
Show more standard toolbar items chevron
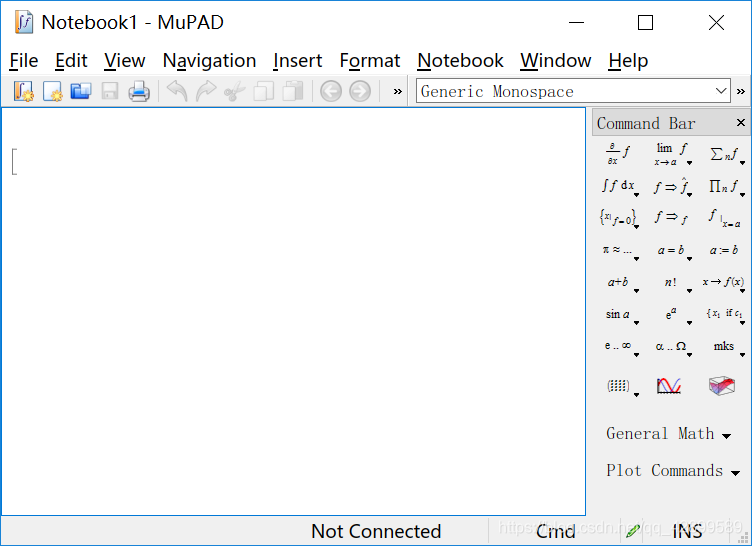(x=398, y=91)
